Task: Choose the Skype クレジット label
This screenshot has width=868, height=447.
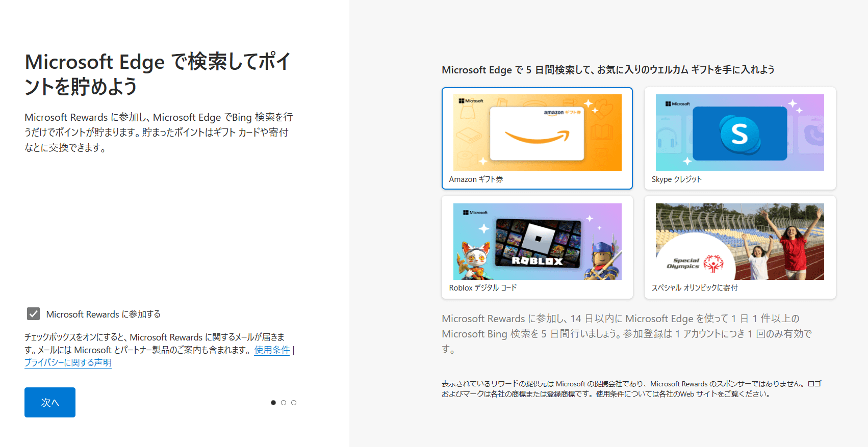Action: (676, 179)
